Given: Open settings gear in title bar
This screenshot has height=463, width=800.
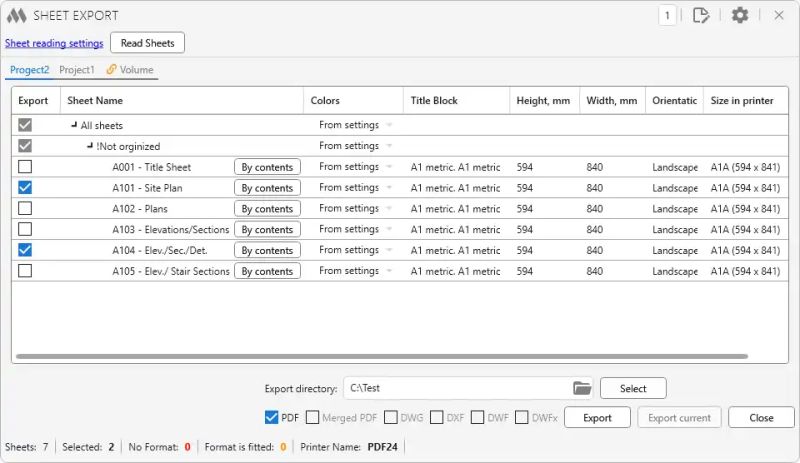Looking at the screenshot, I should pos(740,15).
